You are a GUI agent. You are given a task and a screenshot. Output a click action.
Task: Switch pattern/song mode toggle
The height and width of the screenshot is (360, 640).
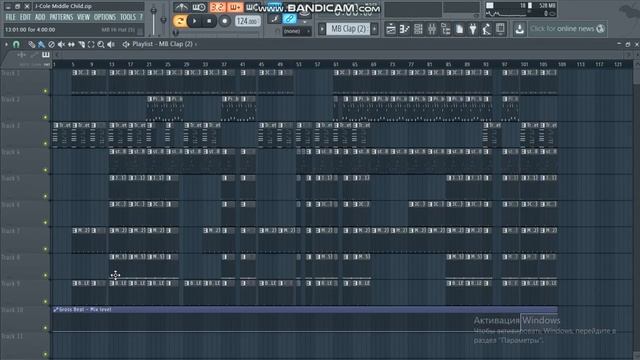point(180,21)
